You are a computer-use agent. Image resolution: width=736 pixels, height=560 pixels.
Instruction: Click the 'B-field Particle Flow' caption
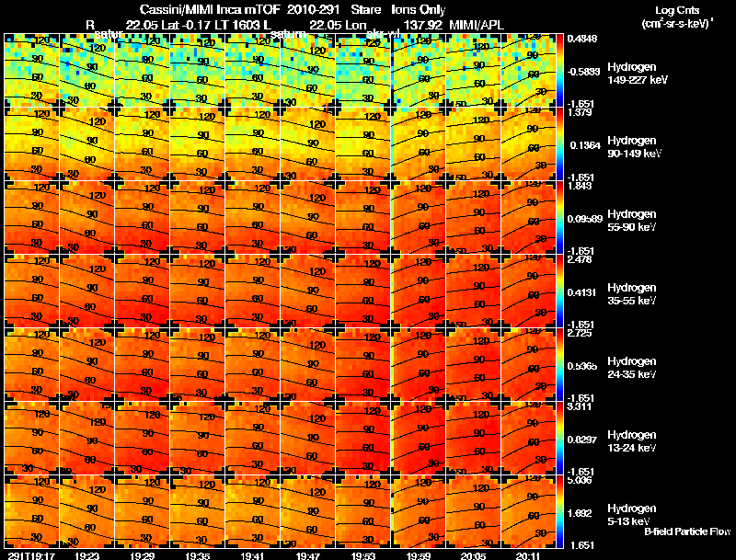pyautogui.click(x=687, y=531)
